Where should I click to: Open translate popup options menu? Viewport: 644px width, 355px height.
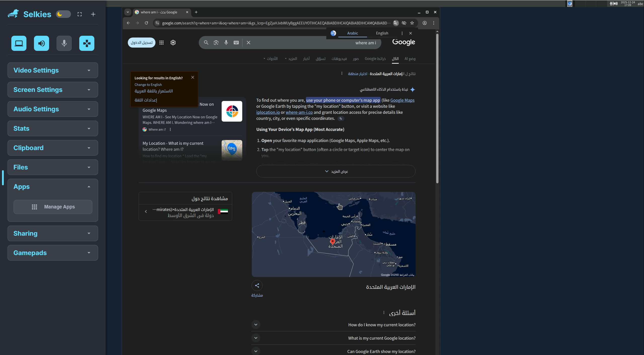pos(402,33)
